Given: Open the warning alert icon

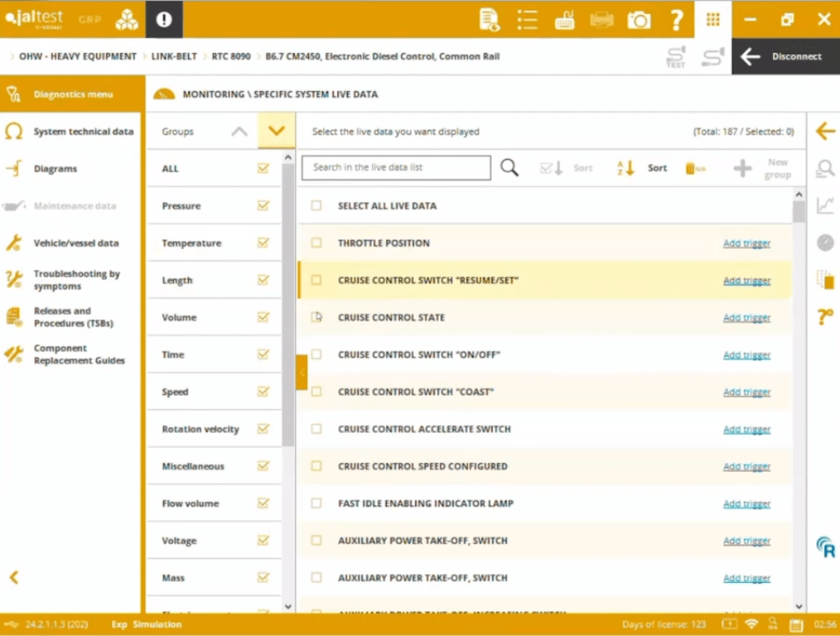Looking at the screenshot, I should point(164,20).
